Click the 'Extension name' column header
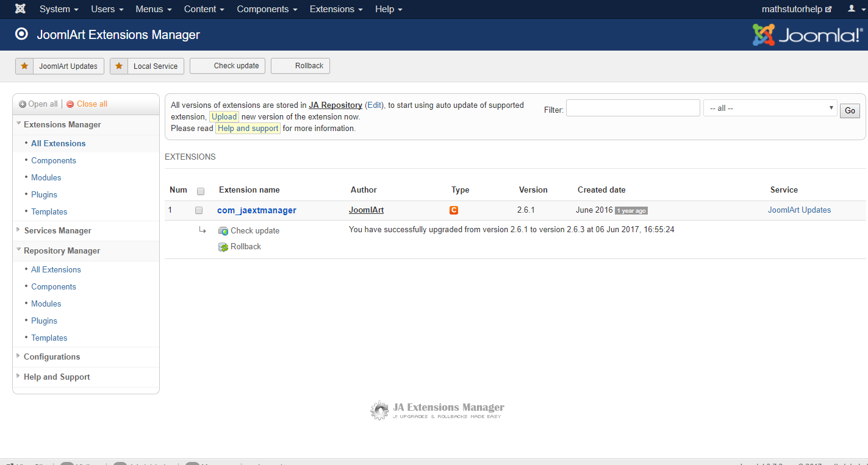This screenshot has width=868, height=465. click(249, 190)
